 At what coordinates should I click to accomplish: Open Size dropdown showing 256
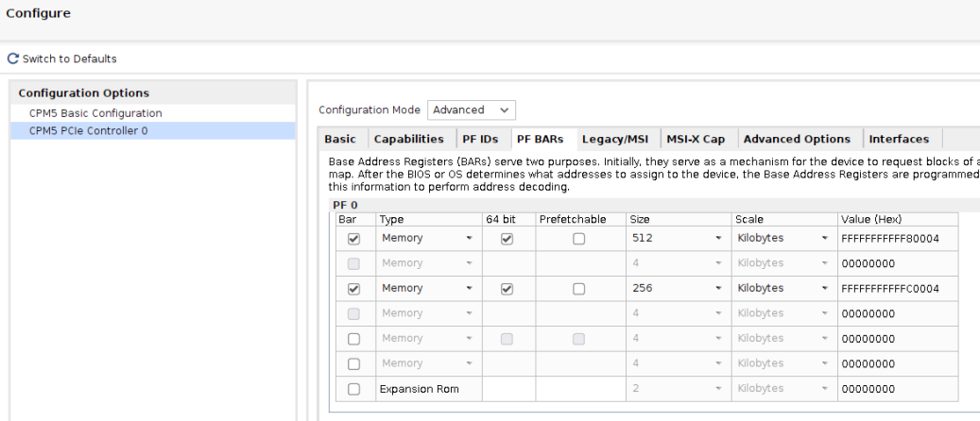(677, 289)
